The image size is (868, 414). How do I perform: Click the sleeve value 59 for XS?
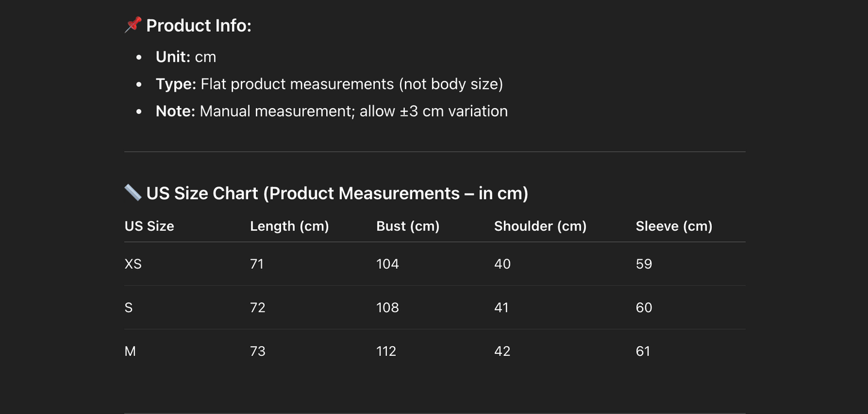click(x=644, y=264)
